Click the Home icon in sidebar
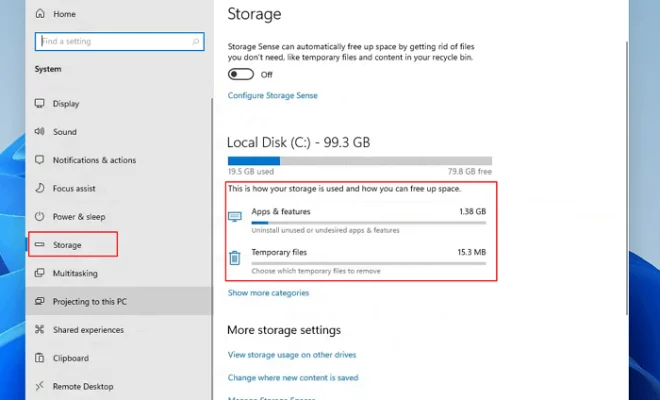The height and width of the screenshot is (400, 660). [x=40, y=13]
